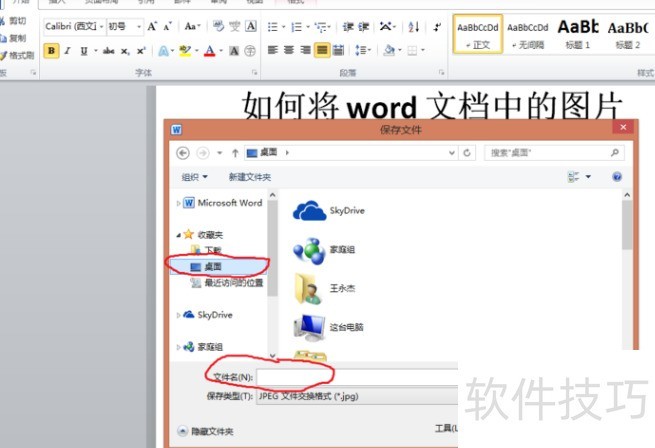Open the 组织 dropdown menu
This screenshot has height=448, width=655.
click(194, 177)
